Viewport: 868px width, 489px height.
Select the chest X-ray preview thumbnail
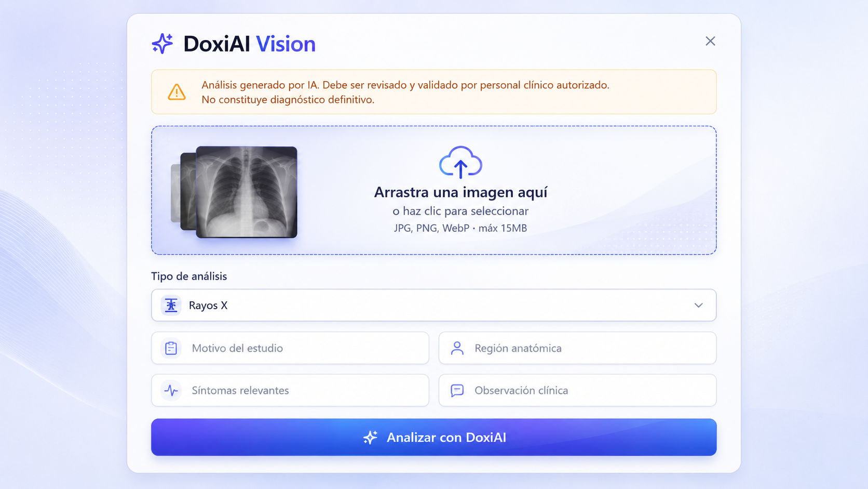coord(247,192)
